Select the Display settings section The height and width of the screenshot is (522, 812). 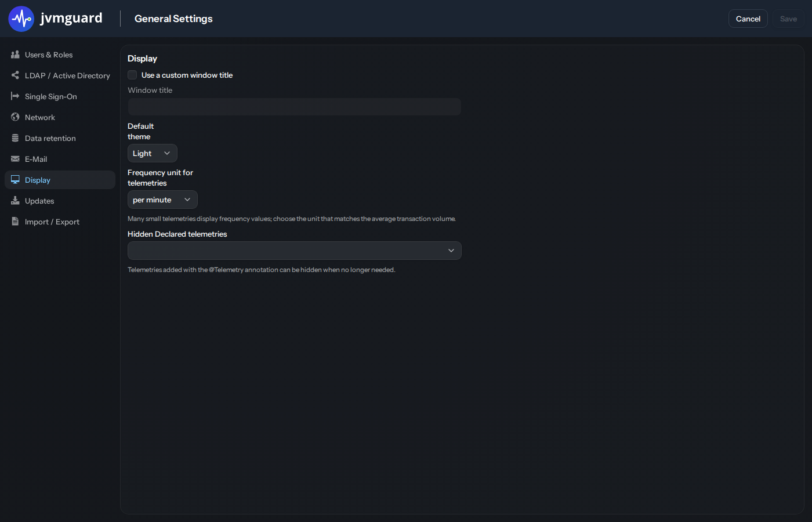pyautogui.click(x=60, y=180)
